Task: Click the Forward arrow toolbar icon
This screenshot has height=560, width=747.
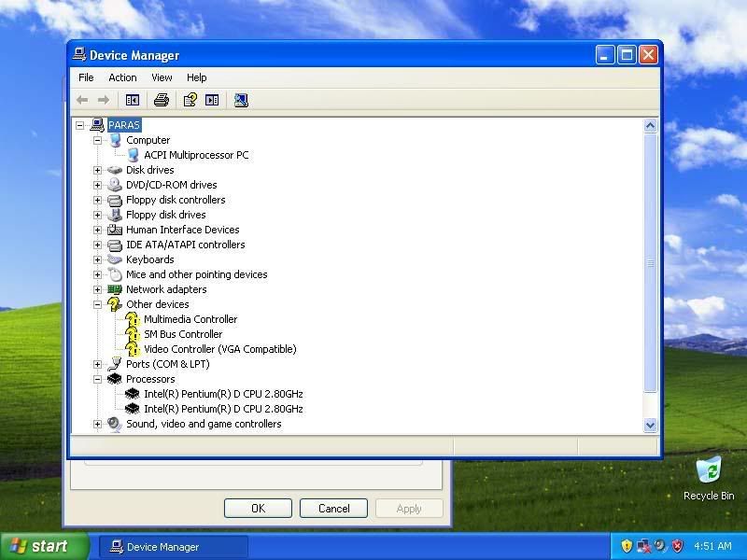Action: click(104, 100)
